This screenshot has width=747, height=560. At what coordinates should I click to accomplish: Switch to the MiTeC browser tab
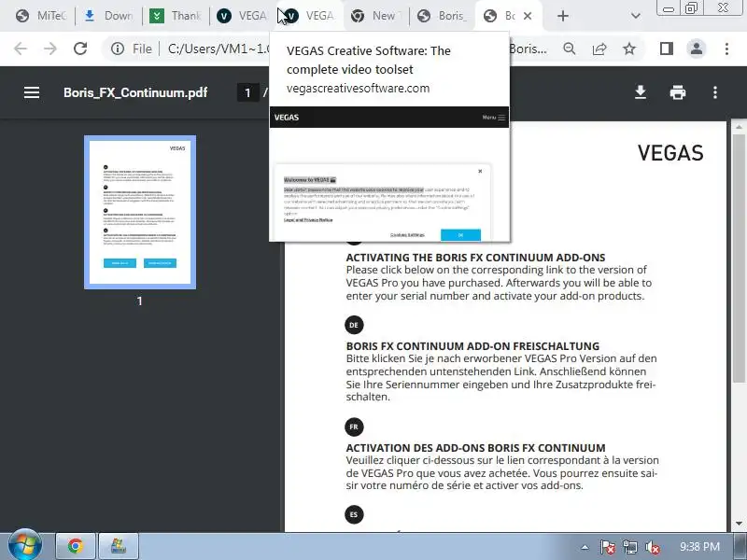point(40,16)
